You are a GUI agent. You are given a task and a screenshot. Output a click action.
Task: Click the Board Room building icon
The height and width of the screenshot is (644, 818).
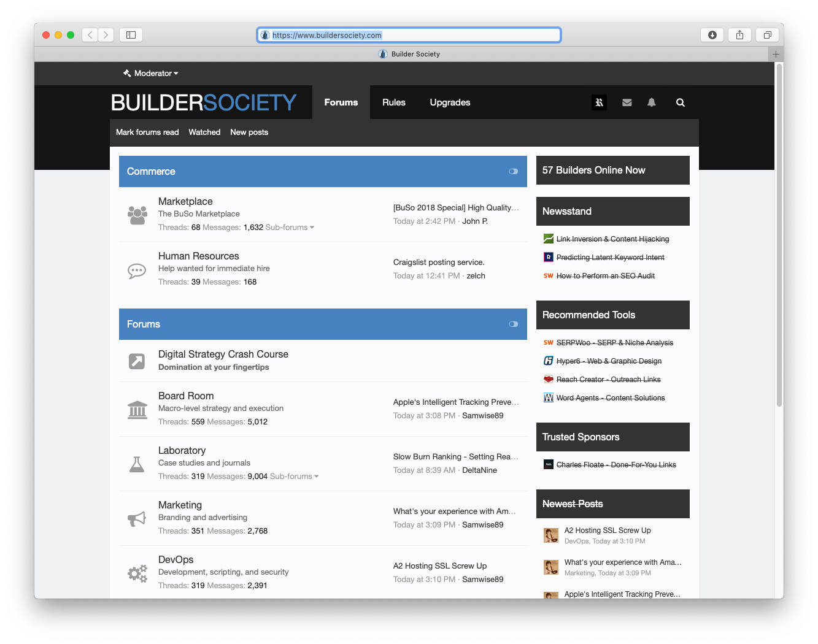[137, 409]
